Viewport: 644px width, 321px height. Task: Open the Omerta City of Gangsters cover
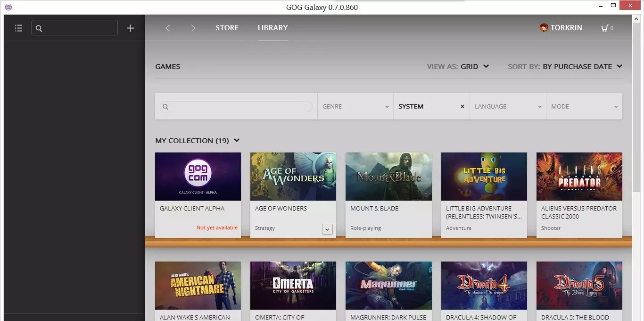pyautogui.click(x=293, y=286)
